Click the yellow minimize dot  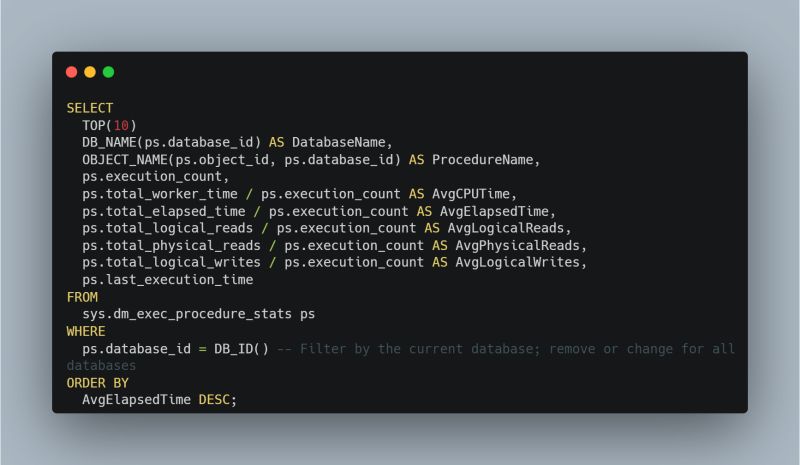90,72
